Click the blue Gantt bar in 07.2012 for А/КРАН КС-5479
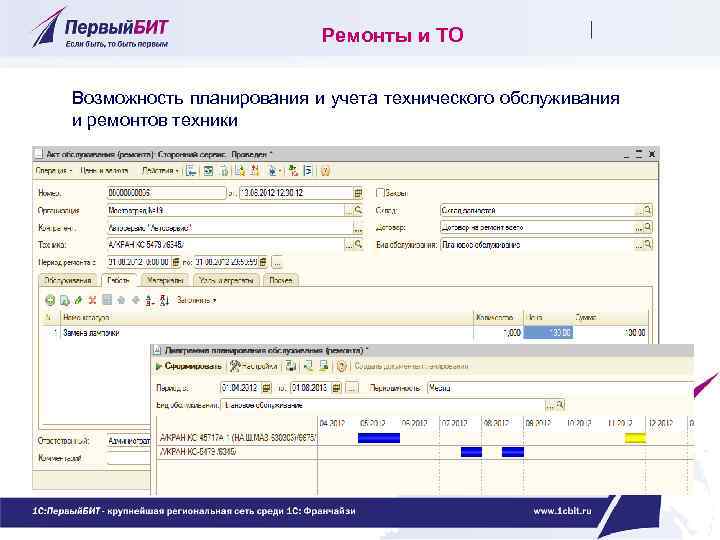Viewport: 720px width, 540px height. click(472, 452)
